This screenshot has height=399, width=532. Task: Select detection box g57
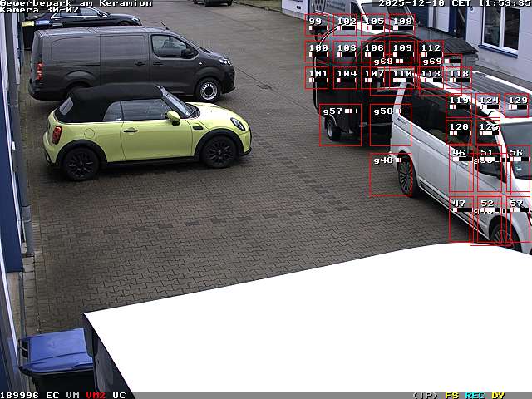(341, 125)
